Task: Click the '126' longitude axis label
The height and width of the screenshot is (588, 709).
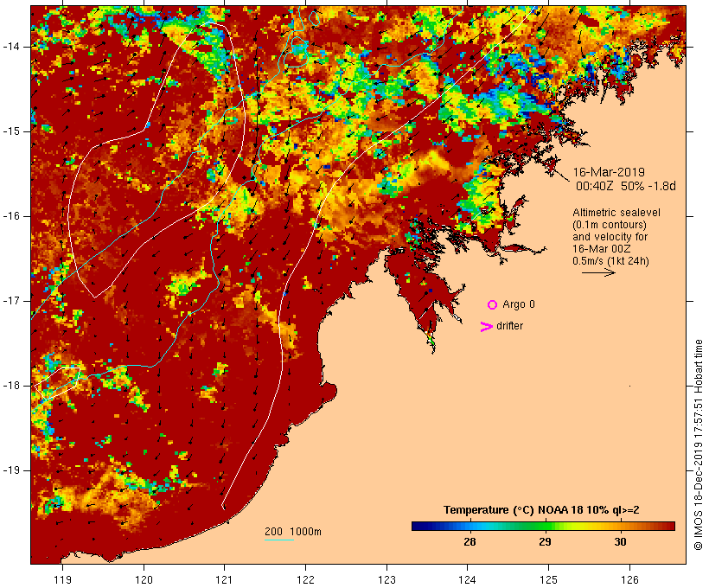Action: point(629,580)
